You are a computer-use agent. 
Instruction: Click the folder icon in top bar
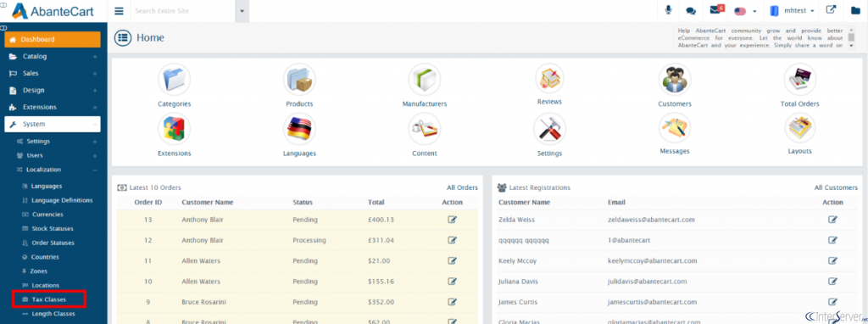click(855, 10)
